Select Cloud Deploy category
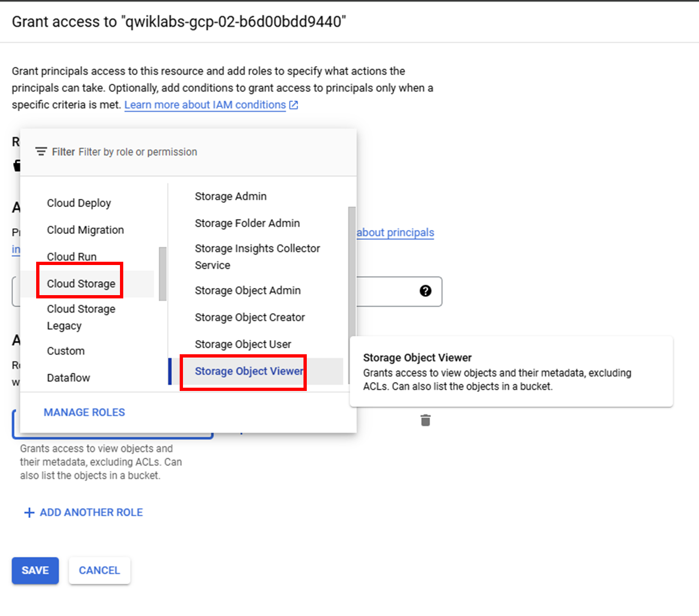The image size is (699, 616). (x=79, y=203)
